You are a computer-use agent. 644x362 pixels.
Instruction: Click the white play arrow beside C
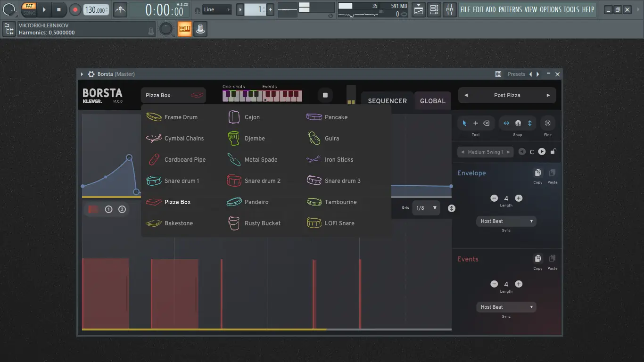point(542,151)
